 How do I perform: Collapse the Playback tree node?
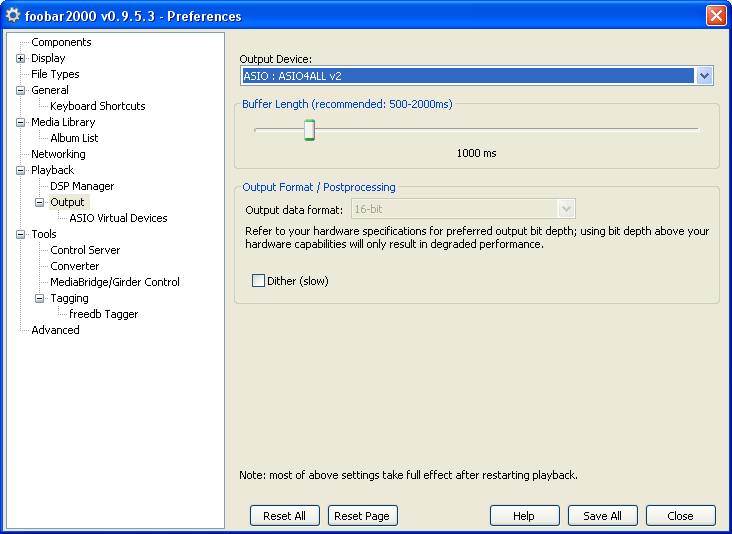21,170
